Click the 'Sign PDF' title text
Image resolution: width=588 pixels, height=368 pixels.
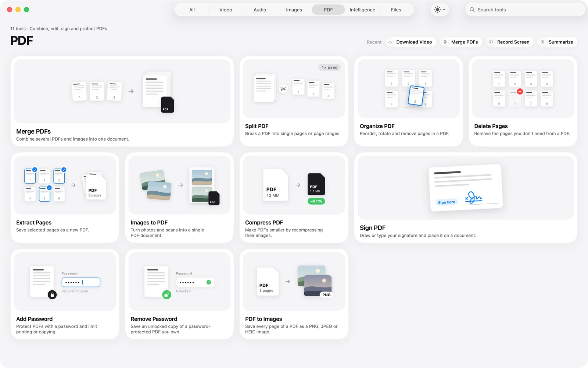pos(373,228)
